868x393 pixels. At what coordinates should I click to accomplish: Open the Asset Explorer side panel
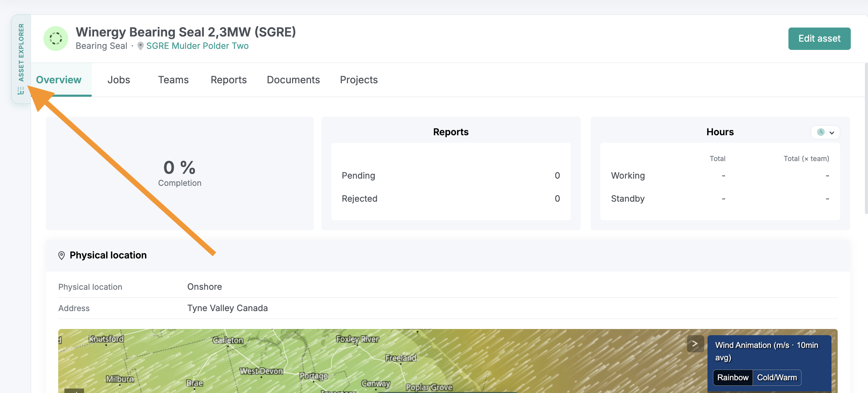point(21,59)
